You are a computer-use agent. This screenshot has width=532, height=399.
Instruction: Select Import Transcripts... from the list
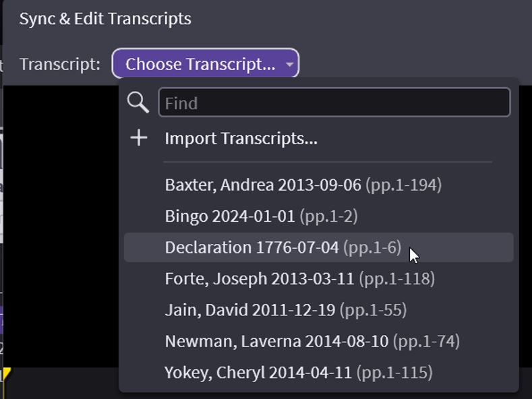click(241, 138)
